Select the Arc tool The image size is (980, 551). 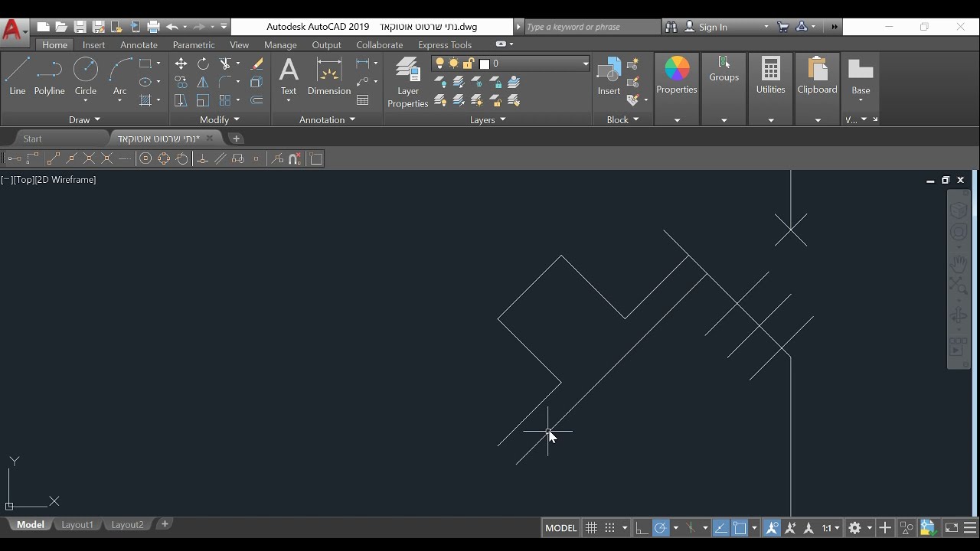pos(119,77)
